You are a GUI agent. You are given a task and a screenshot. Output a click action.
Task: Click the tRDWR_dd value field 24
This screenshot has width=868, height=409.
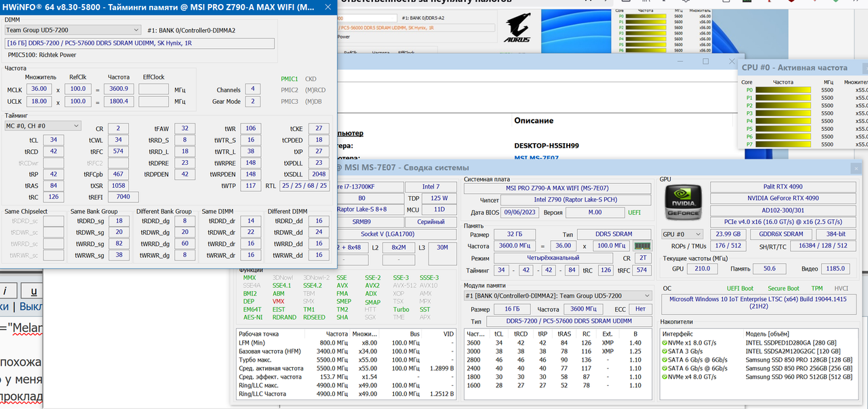tap(319, 232)
